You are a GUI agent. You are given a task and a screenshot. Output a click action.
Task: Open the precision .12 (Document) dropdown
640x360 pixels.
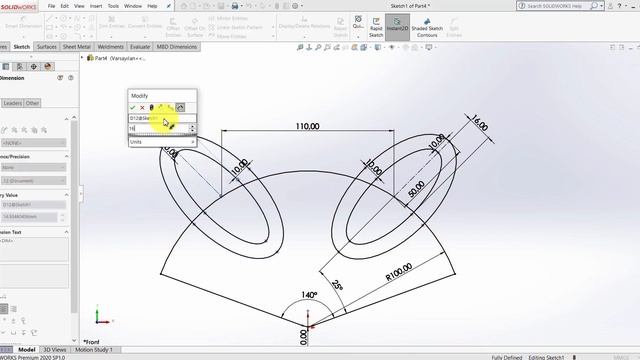[33, 180]
